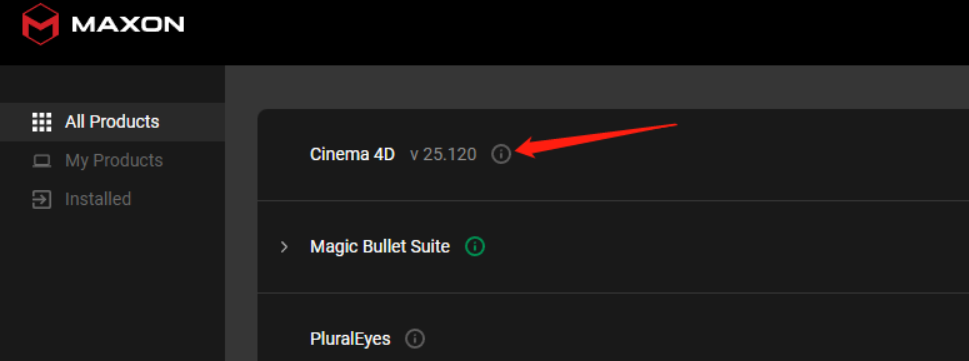Viewport: 969px width, 361px height.
Task: Click the MAXON wordmark text
Action: pyautogui.click(x=128, y=25)
